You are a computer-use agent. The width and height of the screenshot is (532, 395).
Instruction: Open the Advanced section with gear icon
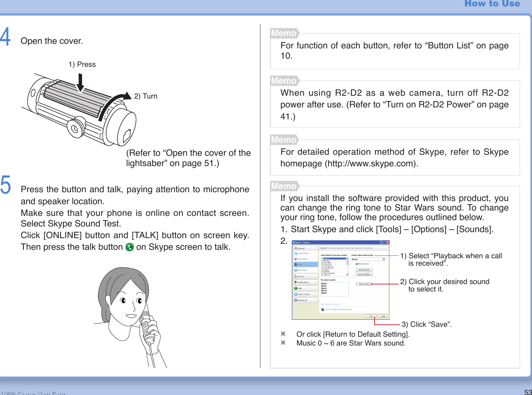click(306, 300)
